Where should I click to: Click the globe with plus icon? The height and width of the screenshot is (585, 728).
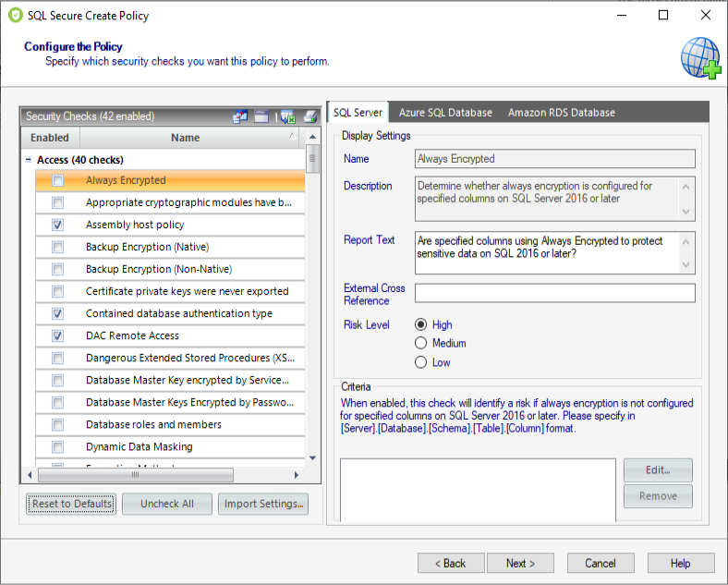tap(700, 56)
